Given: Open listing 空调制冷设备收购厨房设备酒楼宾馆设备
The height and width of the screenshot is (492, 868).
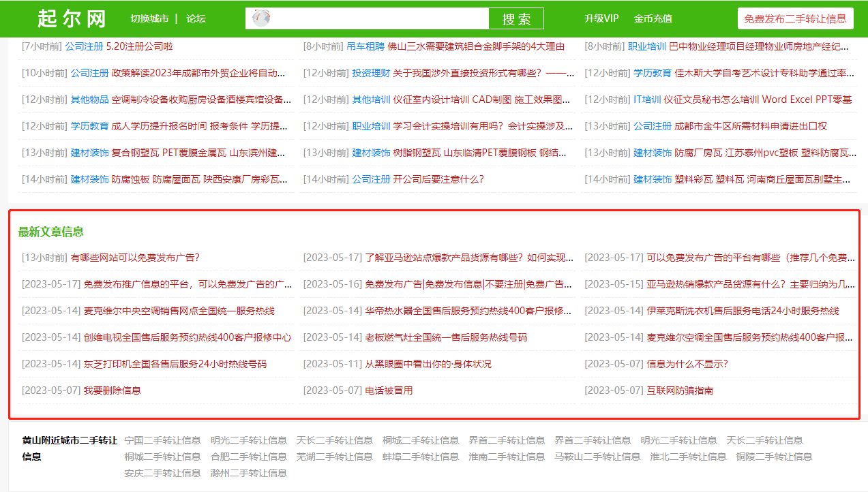Looking at the screenshot, I should [202, 99].
